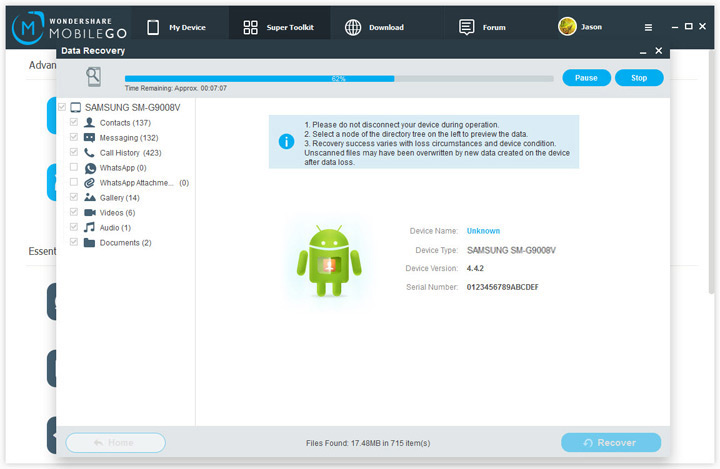720x469 pixels.
Task: Select WhatsApp (0) in the tree
Action: tap(123, 168)
